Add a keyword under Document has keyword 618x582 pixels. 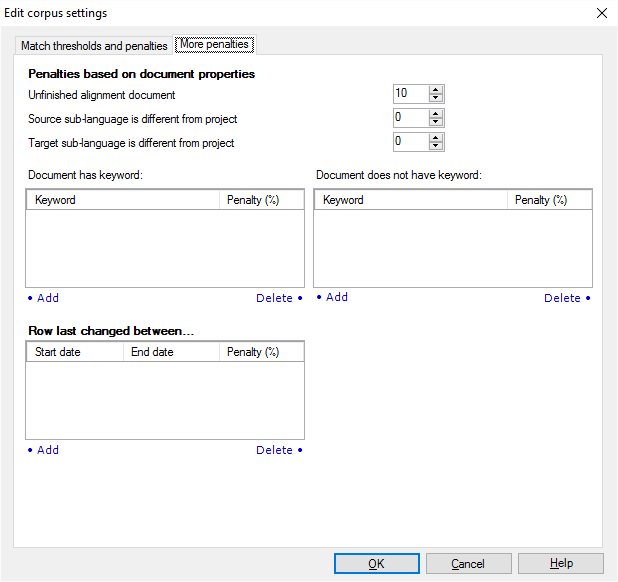(44, 298)
